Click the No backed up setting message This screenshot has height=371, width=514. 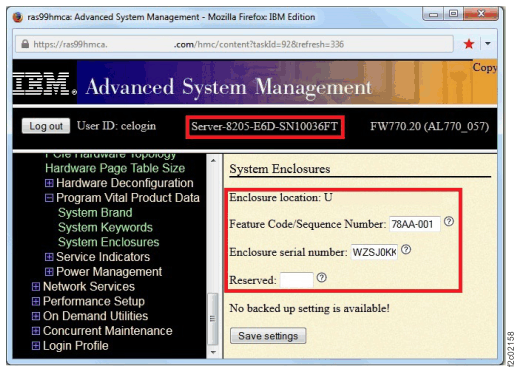pos(309,308)
